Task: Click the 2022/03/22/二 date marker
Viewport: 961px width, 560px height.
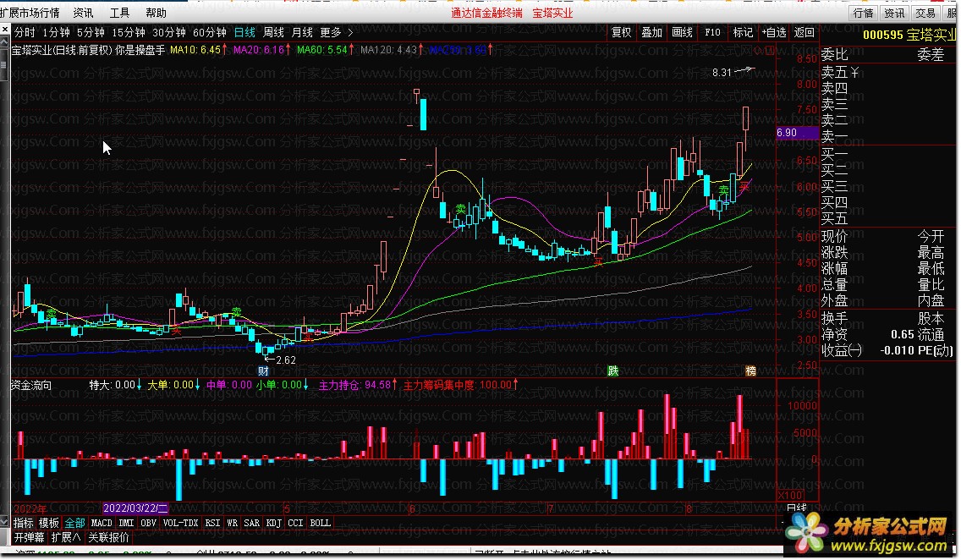Action: tap(135, 508)
